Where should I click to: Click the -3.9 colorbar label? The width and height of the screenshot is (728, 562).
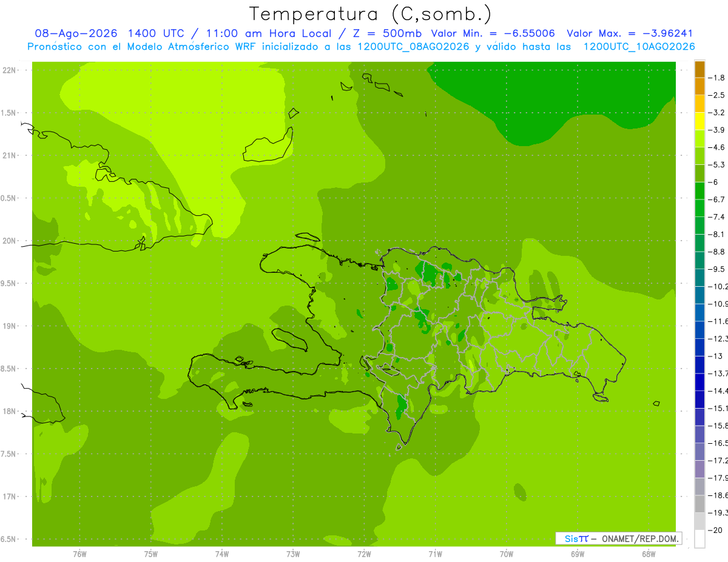pyautogui.click(x=717, y=130)
